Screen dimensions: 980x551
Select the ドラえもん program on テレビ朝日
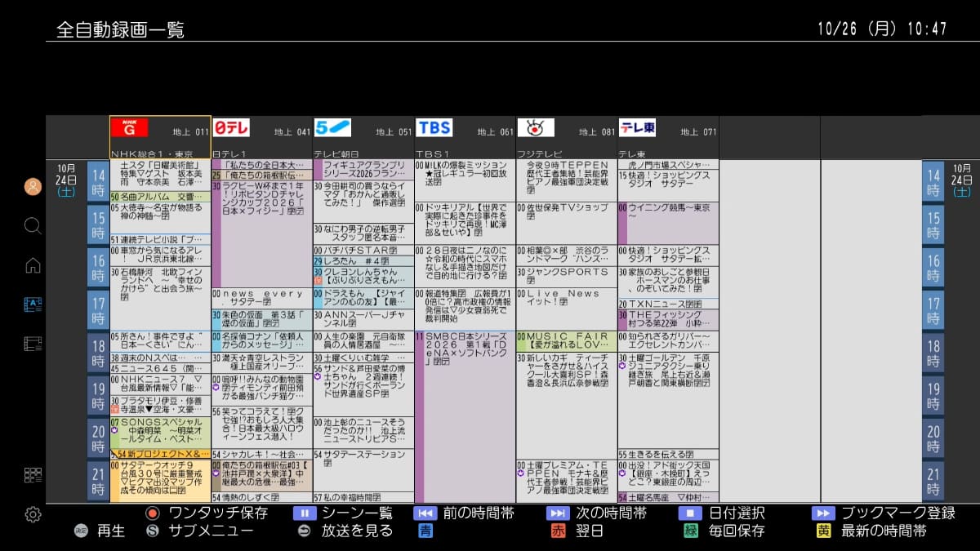point(363,298)
